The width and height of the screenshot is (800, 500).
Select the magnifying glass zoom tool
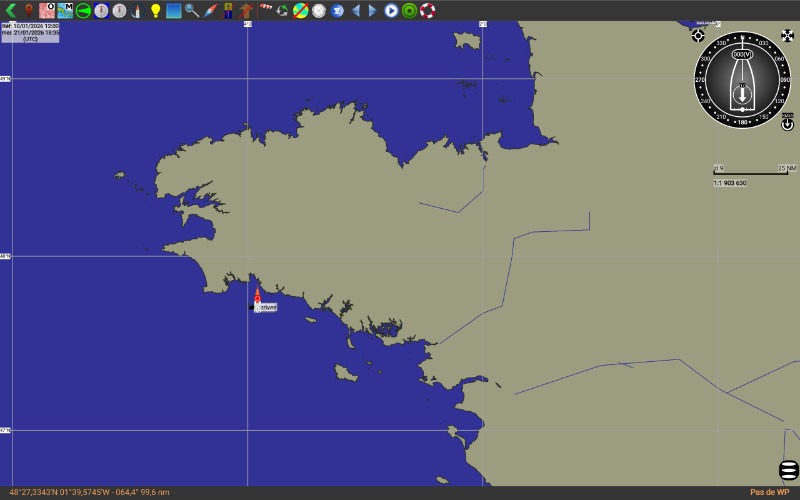(x=191, y=10)
